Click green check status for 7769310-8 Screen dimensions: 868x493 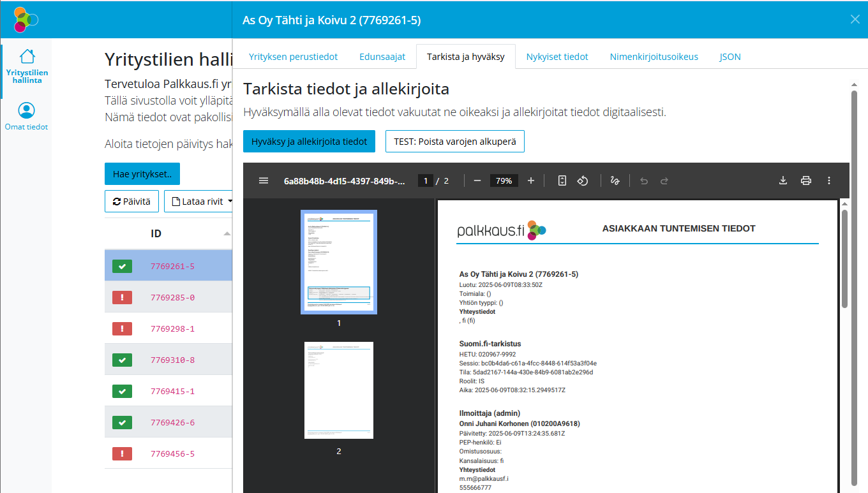coord(122,360)
